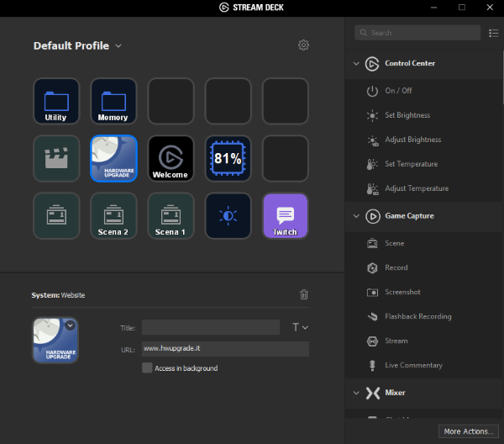Collapse the Mixer category
504x444 pixels.
coord(356,393)
